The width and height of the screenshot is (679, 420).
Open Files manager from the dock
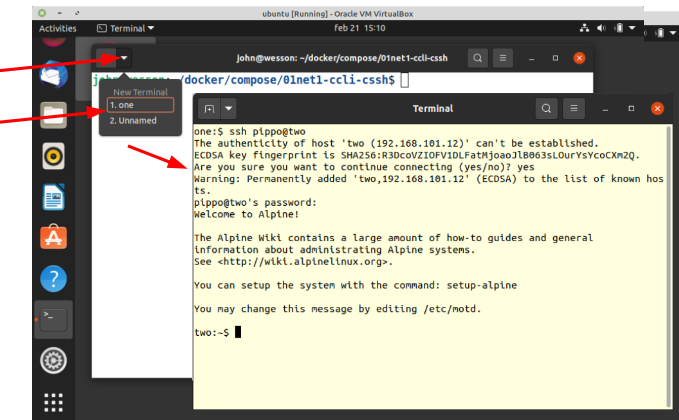(x=53, y=115)
